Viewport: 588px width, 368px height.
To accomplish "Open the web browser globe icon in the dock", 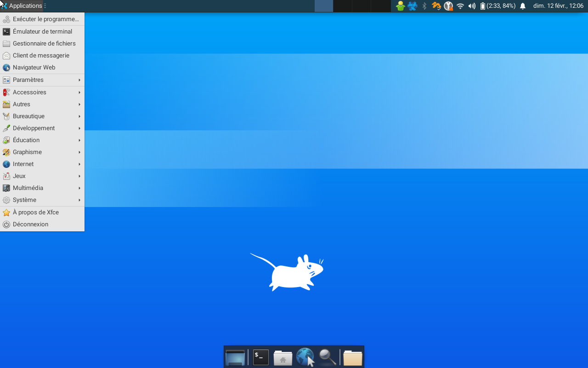I will (305, 357).
